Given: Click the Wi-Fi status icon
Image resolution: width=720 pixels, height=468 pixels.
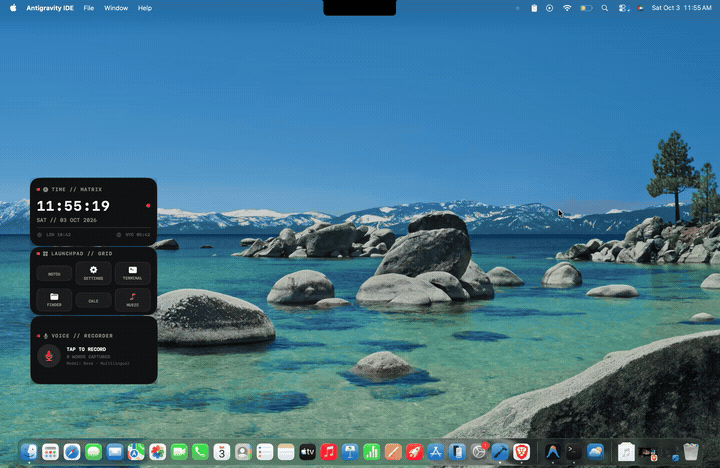Looking at the screenshot, I should point(567,8).
